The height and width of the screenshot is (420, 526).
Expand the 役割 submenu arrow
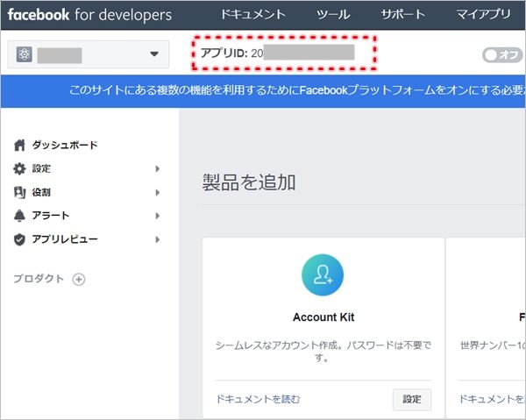pos(157,193)
